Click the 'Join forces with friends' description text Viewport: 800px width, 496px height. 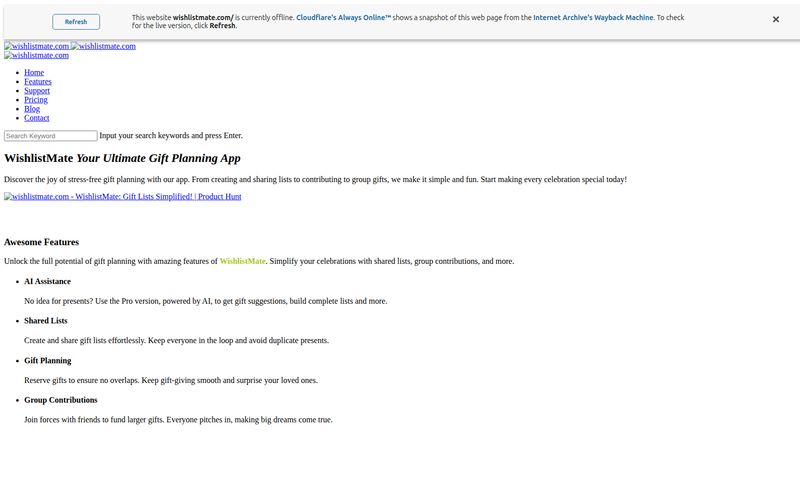tap(178, 419)
